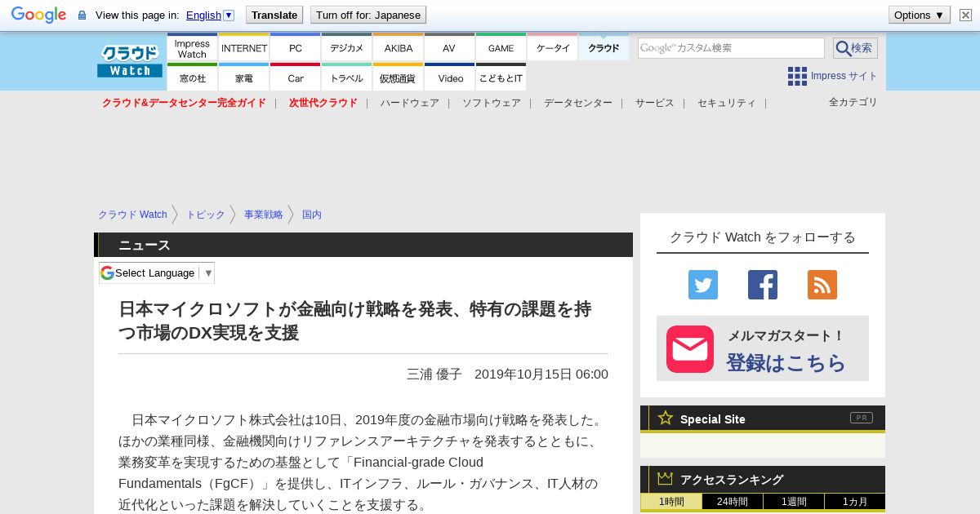Open データセンター category
This screenshot has height=514, width=980.
577,103
